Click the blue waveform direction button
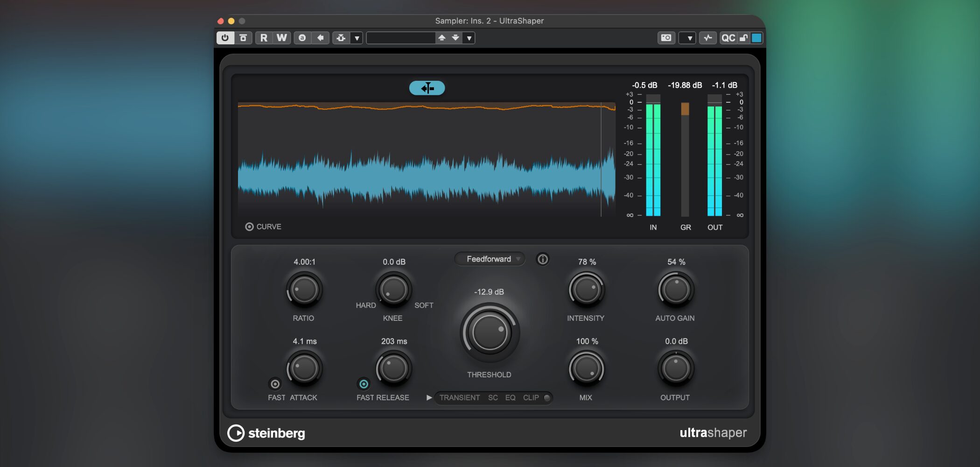The height and width of the screenshot is (467, 980). point(427,88)
